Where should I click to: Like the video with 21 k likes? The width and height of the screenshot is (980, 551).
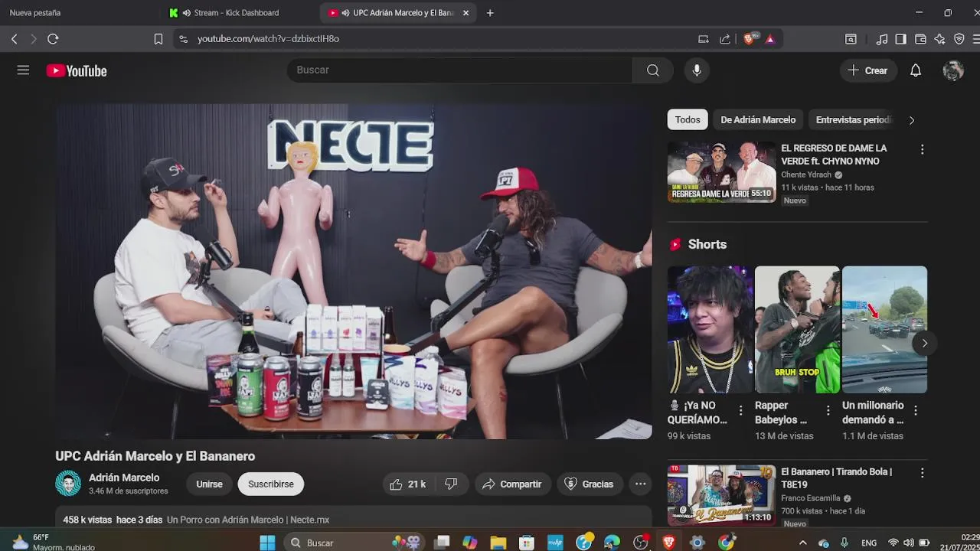click(x=407, y=484)
